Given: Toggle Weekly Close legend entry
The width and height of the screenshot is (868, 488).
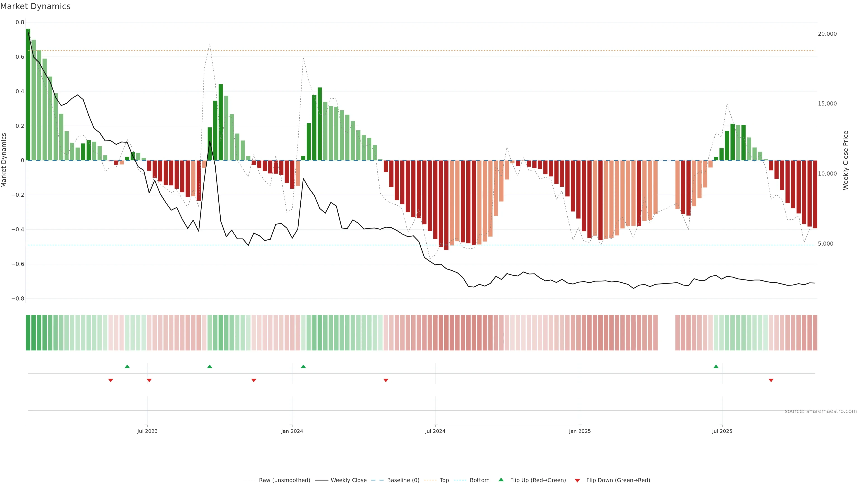Looking at the screenshot, I should pos(348,480).
